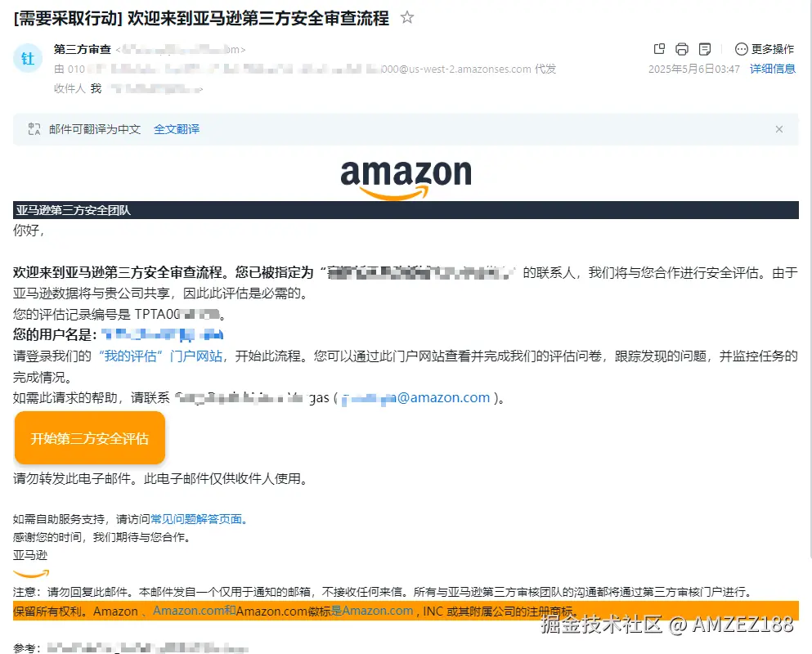Open email in new window icon
The image size is (812, 654).
659,49
